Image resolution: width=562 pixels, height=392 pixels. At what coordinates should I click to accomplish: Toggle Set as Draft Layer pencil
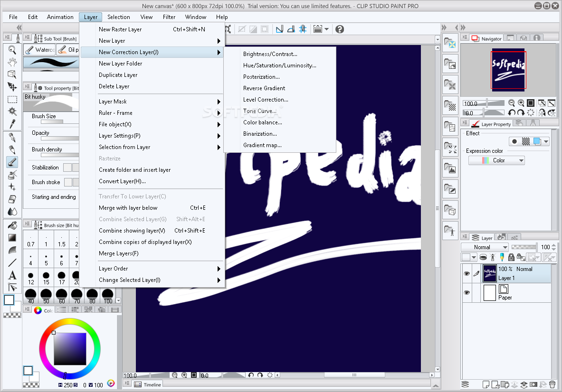(x=502, y=257)
